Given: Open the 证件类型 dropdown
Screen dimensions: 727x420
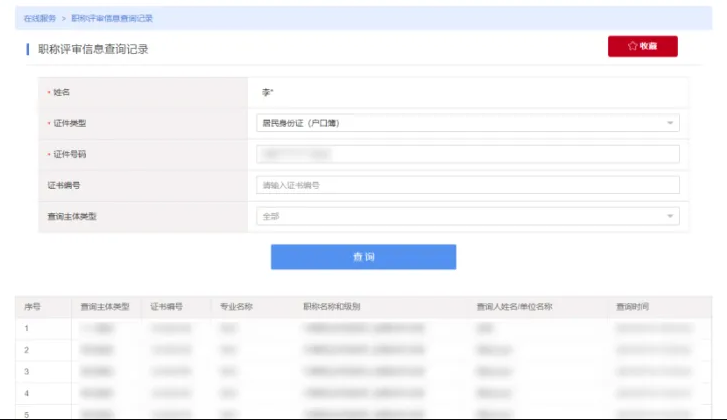Looking at the screenshot, I should click(467, 123).
